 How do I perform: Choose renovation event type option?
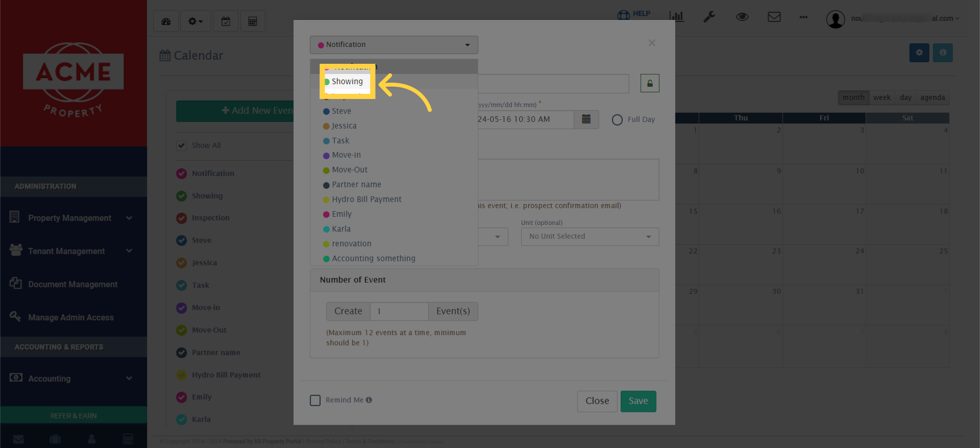tap(394, 244)
